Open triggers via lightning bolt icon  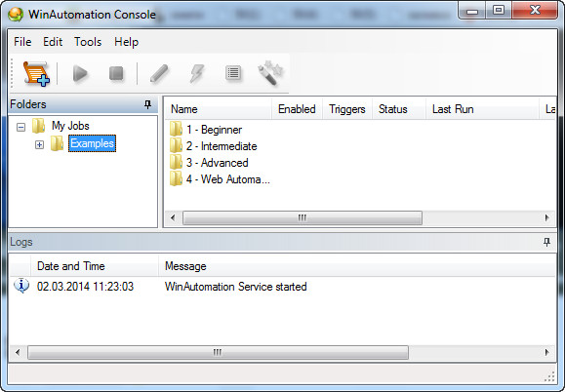[x=197, y=73]
